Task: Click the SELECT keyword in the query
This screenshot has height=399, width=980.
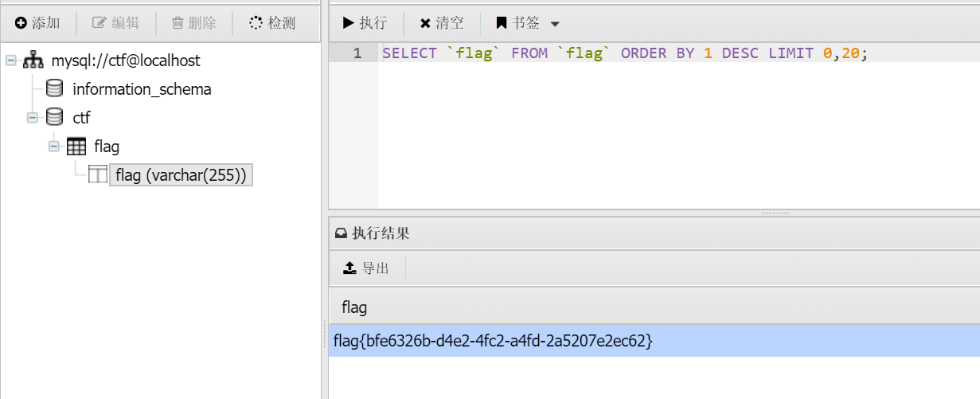Action: (409, 53)
